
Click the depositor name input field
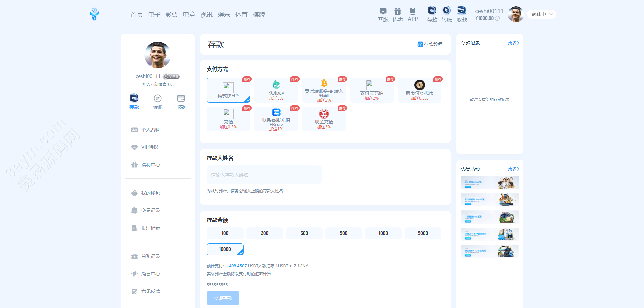coord(264,175)
